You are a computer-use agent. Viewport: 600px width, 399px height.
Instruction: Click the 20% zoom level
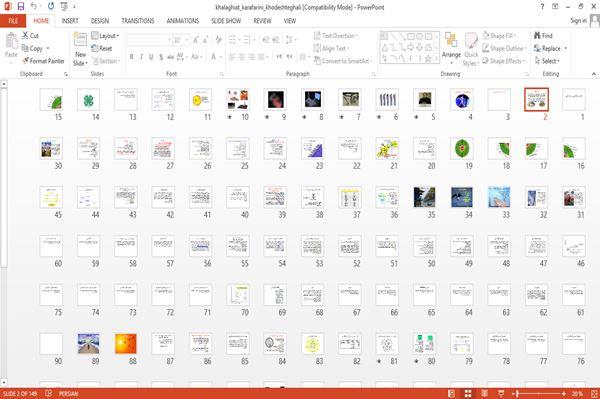[577, 394]
